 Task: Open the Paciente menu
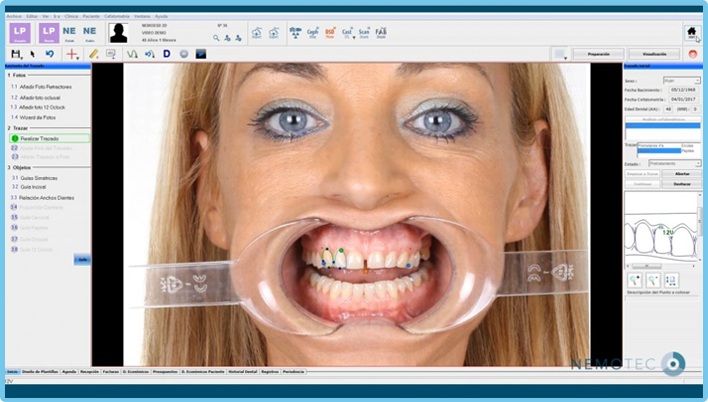click(91, 16)
